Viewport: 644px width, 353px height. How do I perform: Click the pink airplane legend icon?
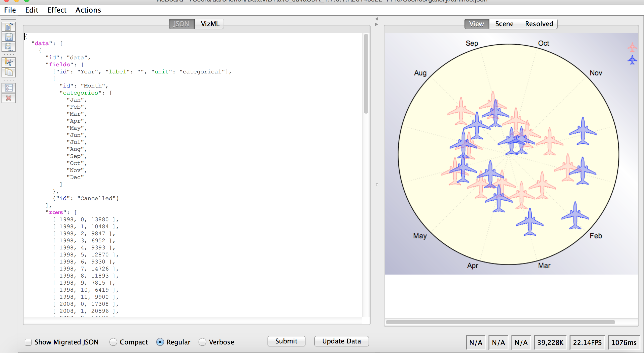pos(632,47)
